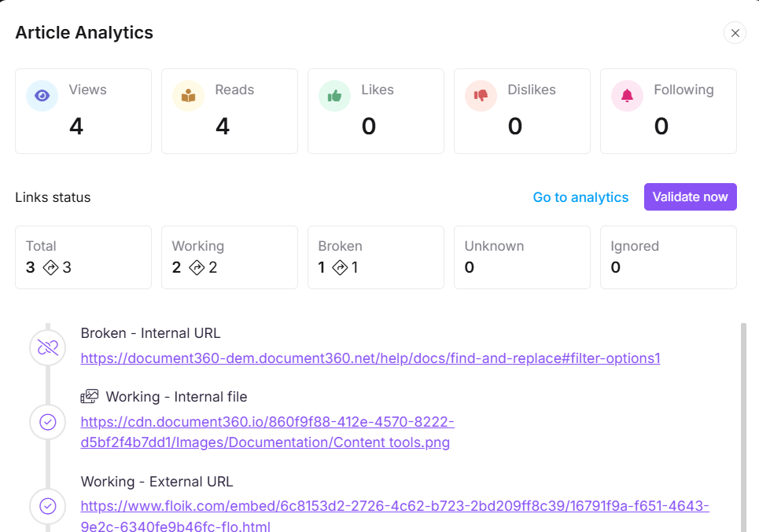Click the check icon for the internal file
The width and height of the screenshot is (759, 532).
[x=47, y=422]
